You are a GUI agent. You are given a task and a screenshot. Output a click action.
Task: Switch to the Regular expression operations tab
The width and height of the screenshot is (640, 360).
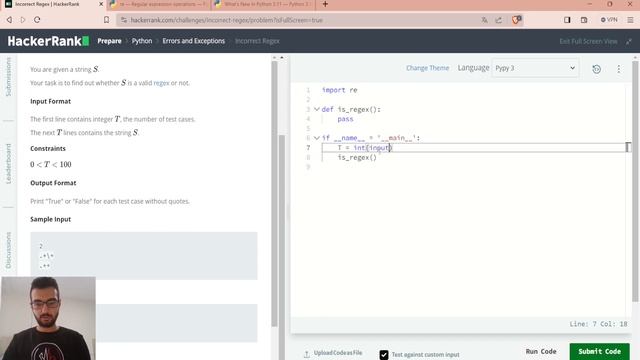pos(159,4)
